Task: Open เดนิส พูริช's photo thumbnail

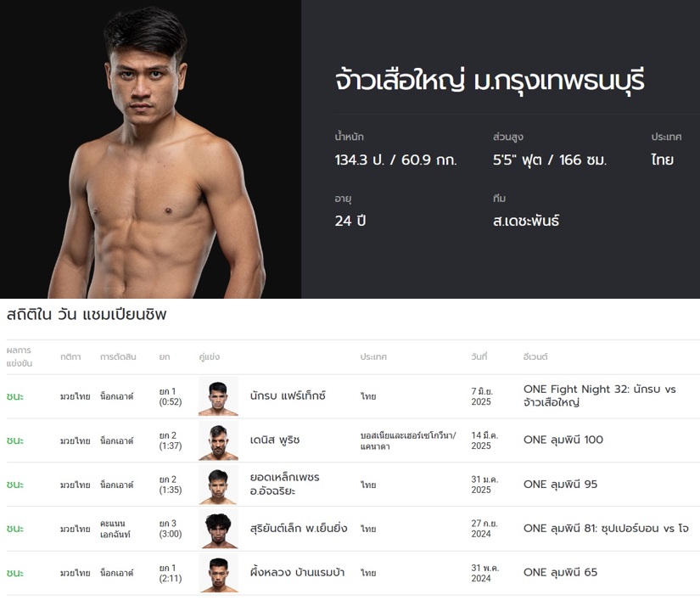Action: coord(218,440)
